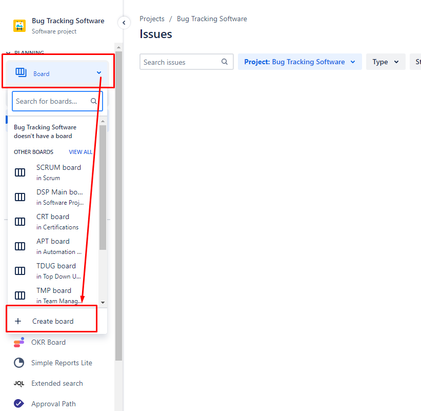Click the Bug Tracking Software project avatar
421x411 pixels.
(x=19, y=26)
